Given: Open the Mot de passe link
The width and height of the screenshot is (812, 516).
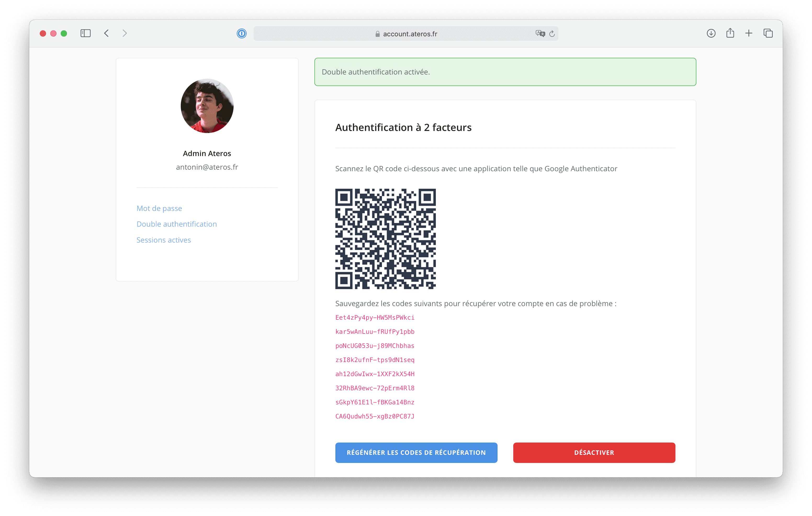Looking at the screenshot, I should pyautogui.click(x=159, y=208).
